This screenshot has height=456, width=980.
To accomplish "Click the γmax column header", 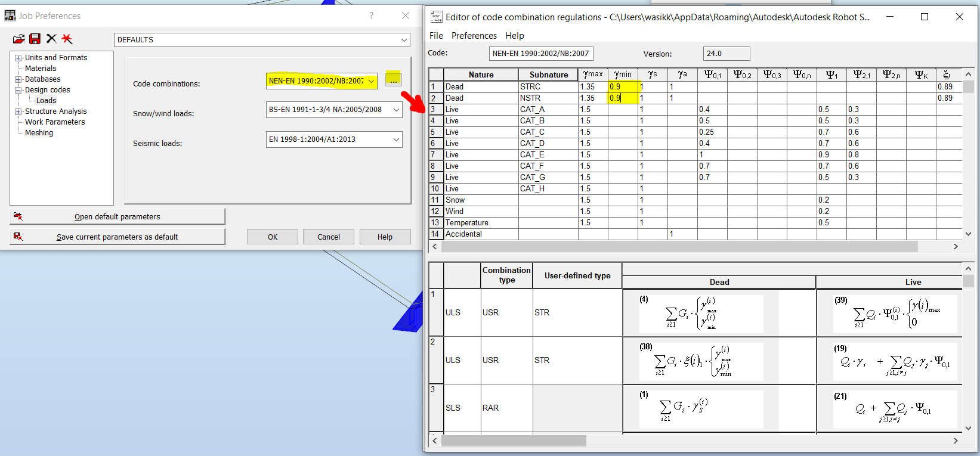I will [593, 75].
